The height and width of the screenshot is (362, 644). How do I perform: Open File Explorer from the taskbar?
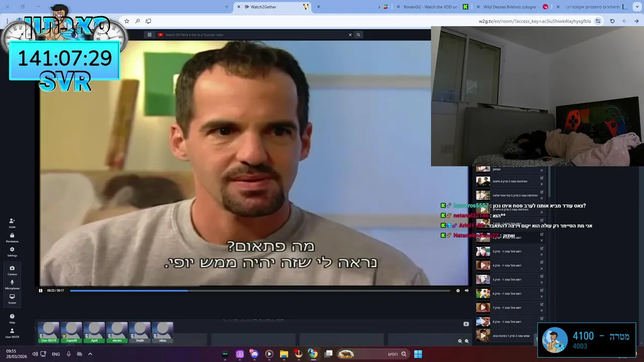click(x=284, y=354)
